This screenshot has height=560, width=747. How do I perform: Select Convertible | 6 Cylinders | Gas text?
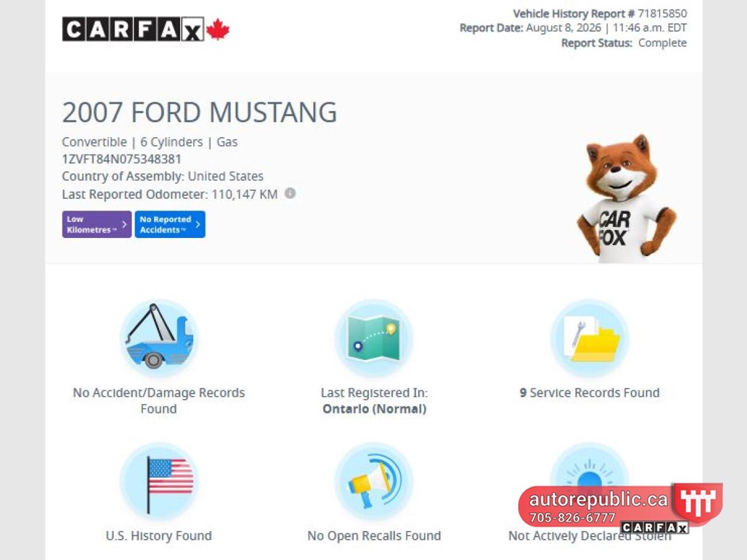click(150, 142)
